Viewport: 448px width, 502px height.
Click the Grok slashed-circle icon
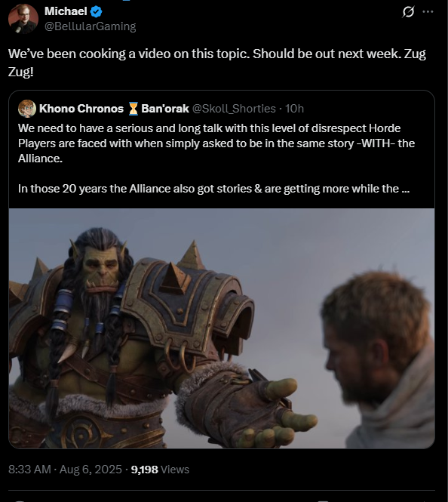(408, 12)
